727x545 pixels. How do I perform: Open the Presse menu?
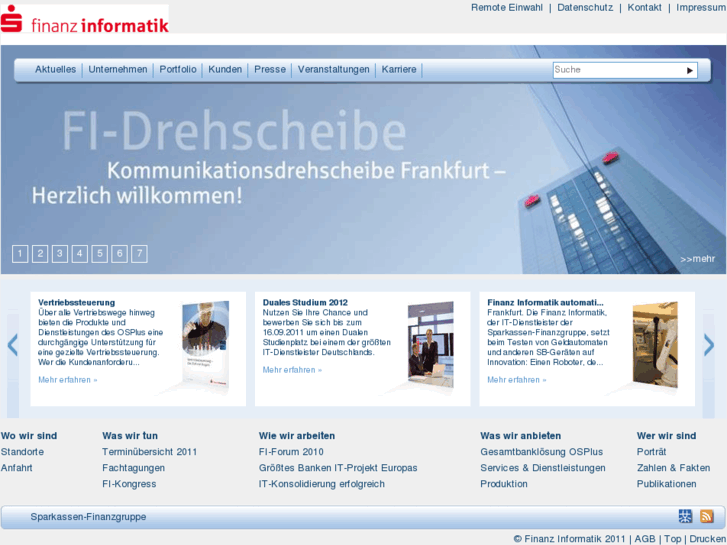270,70
